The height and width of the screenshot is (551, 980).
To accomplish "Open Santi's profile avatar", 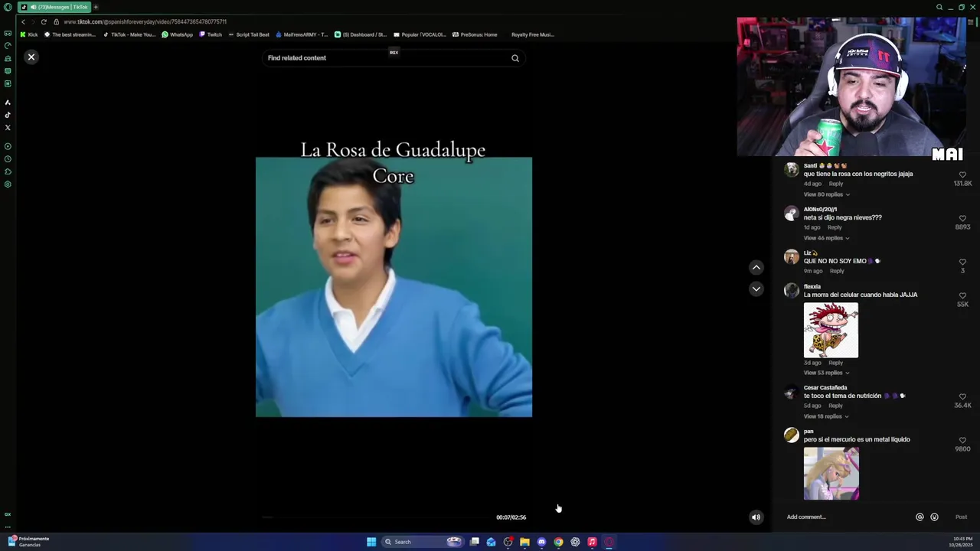I will [x=792, y=170].
